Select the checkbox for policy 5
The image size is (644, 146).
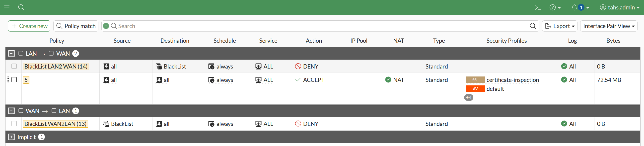pos(14,79)
